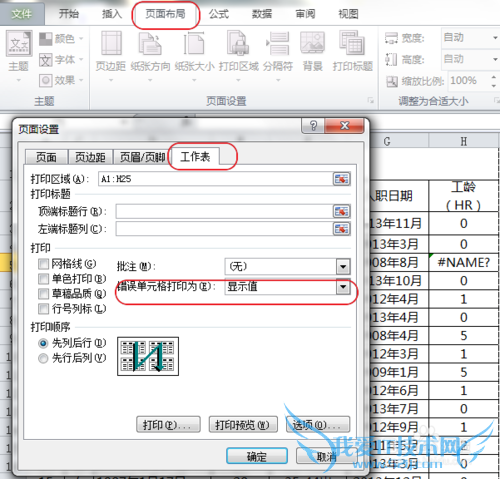Open the 打印区域 print area icon
500x479 pixels.
(x=238, y=43)
